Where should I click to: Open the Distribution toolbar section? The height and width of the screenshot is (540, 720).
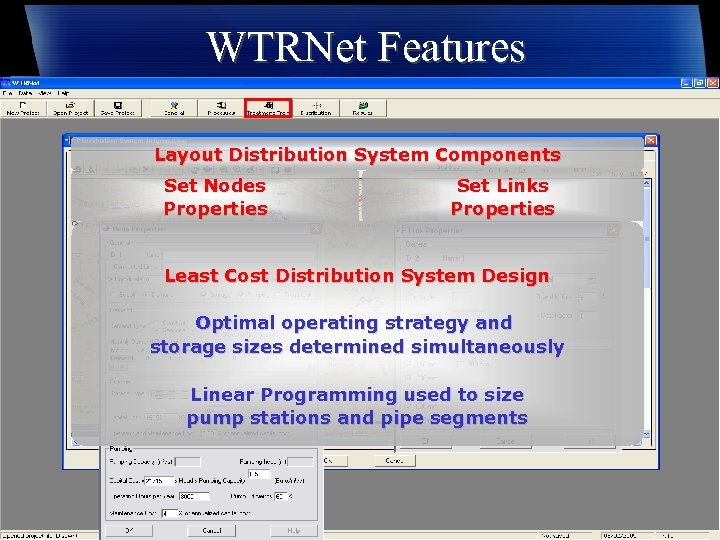(x=316, y=108)
